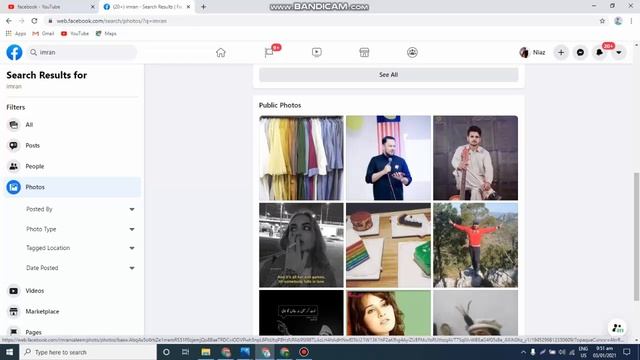
Task: Open the dark Urdu text photo
Action: pyautogui.click(x=301, y=313)
